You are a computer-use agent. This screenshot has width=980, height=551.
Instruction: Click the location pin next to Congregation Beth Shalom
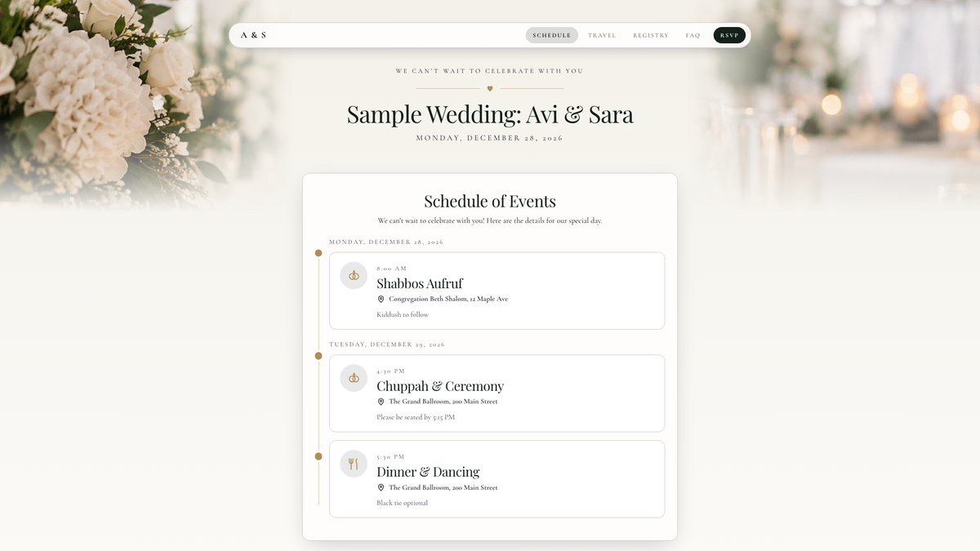pyautogui.click(x=381, y=300)
